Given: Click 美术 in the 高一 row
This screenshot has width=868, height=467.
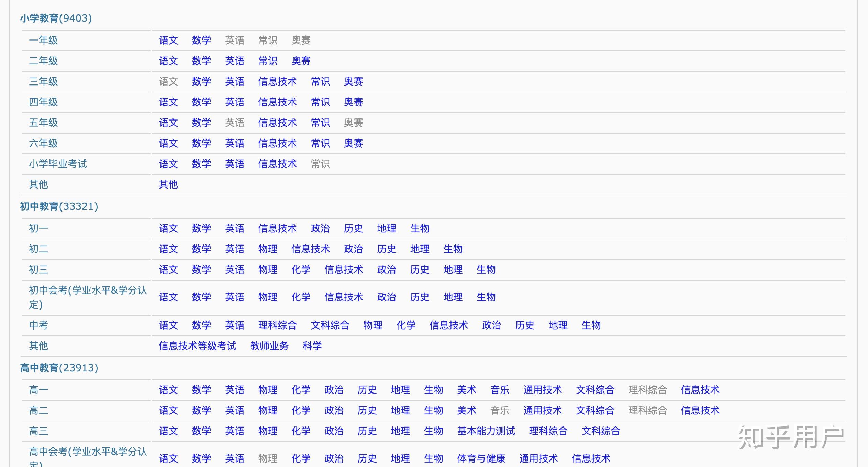Looking at the screenshot, I should [x=467, y=390].
